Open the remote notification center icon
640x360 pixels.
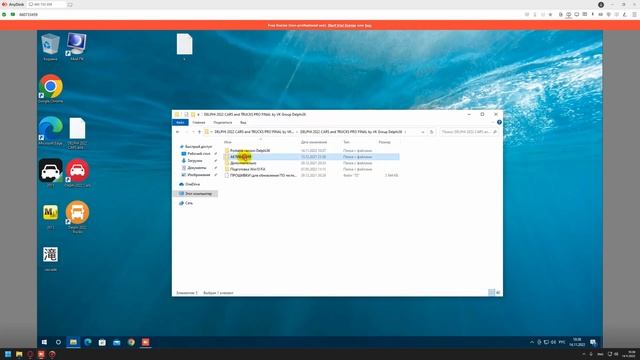[x=593, y=342]
